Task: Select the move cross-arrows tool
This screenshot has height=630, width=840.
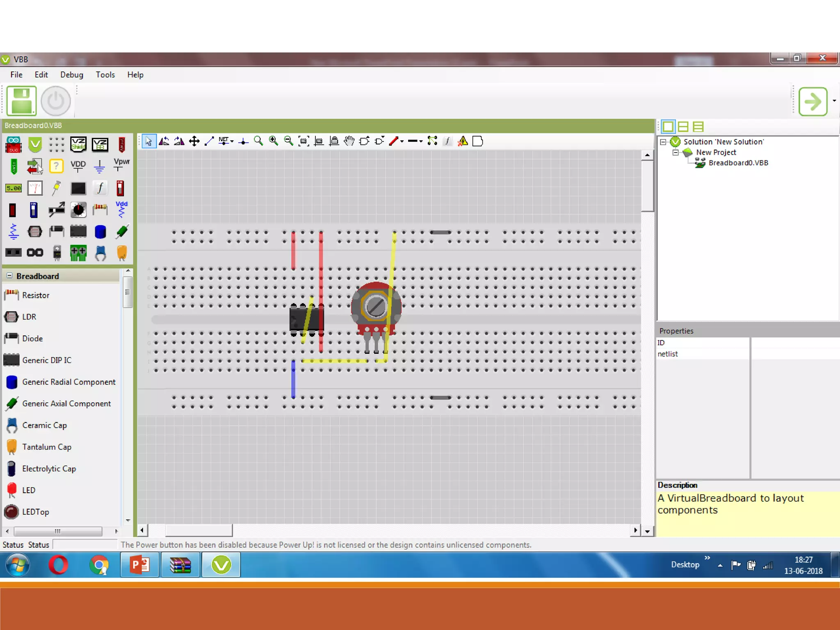Action: pyautogui.click(x=194, y=142)
